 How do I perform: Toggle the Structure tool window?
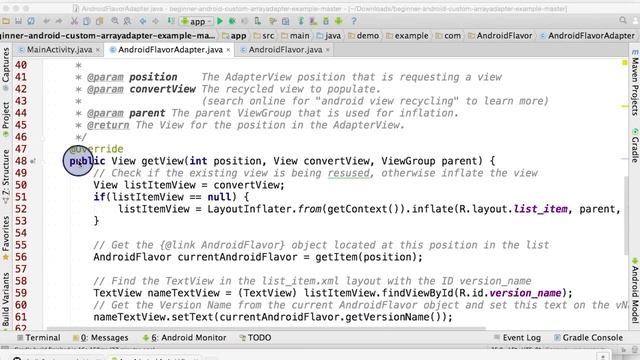(x=6, y=176)
